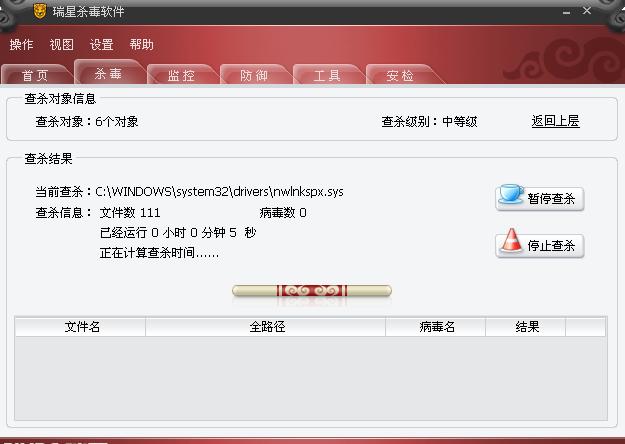Click the blue cup pause icon
This screenshot has height=444, width=625.
(x=511, y=194)
